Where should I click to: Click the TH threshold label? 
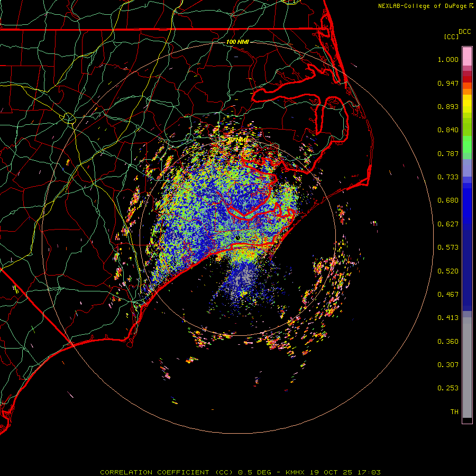tap(454, 412)
